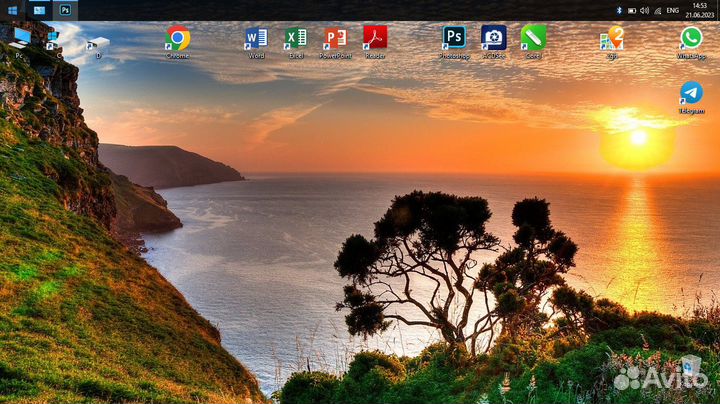This screenshot has height=404, width=720.
Task: Open the ACDSee desktop shortcut
Action: (x=494, y=42)
